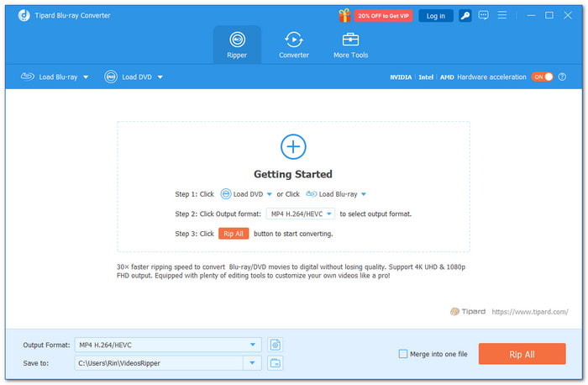Expand the Load Blu-ray toolbar dropdown arrow
This screenshot has height=385, width=588.
pos(86,77)
